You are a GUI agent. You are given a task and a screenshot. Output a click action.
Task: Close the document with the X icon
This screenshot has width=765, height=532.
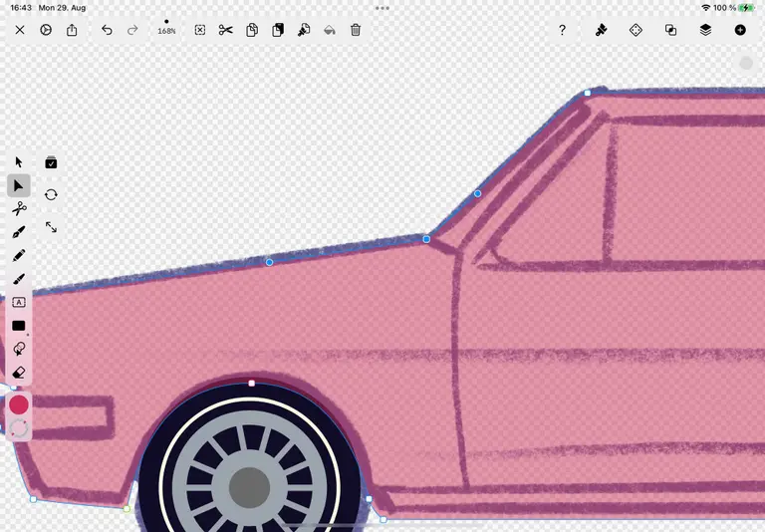pos(20,30)
